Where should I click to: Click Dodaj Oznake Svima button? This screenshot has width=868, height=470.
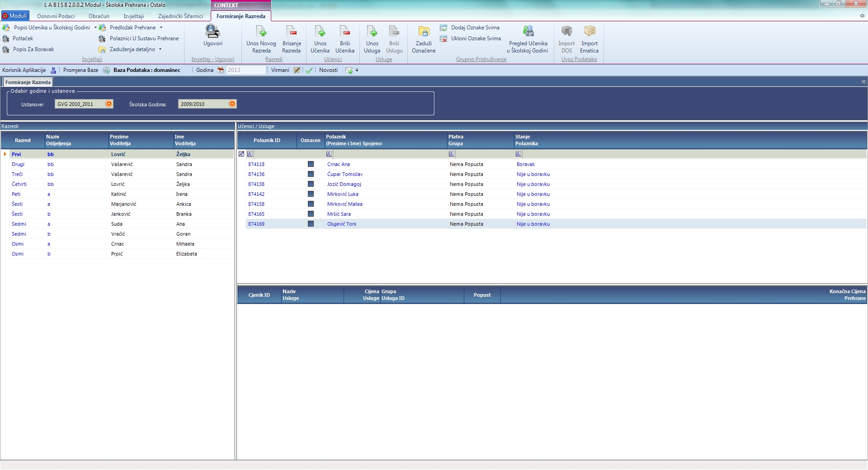click(475, 28)
